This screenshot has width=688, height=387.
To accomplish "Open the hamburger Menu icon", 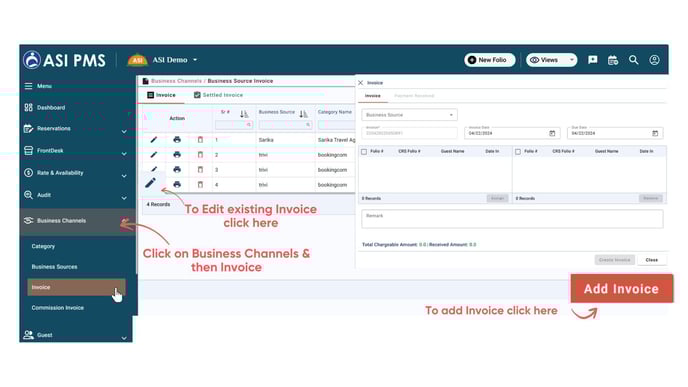I will click(29, 86).
